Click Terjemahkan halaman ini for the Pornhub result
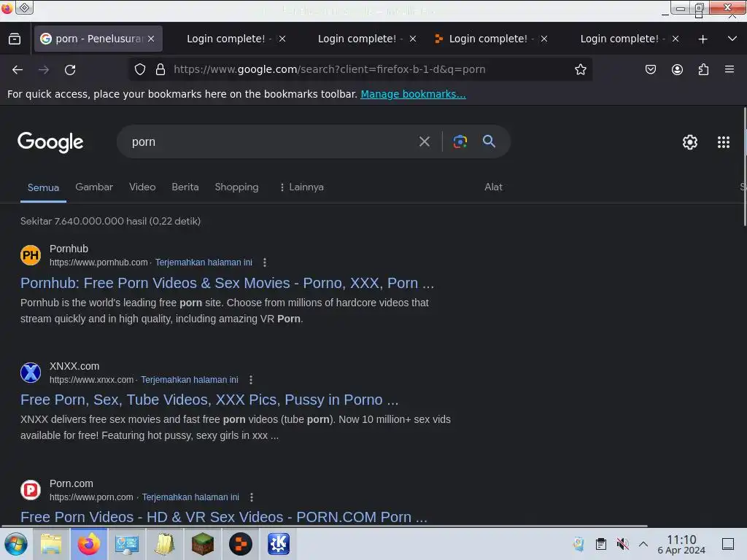Image resolution: width=747 pixels, height=560 pixels. (x=204, y=262)
